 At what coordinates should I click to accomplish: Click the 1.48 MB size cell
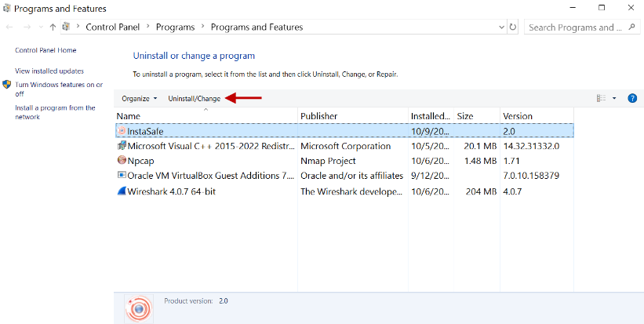click(x=481, y=161)
